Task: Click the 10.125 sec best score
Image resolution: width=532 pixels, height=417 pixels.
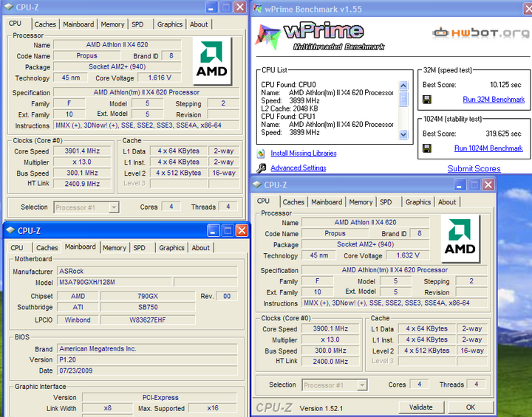Action: (505, 85)
